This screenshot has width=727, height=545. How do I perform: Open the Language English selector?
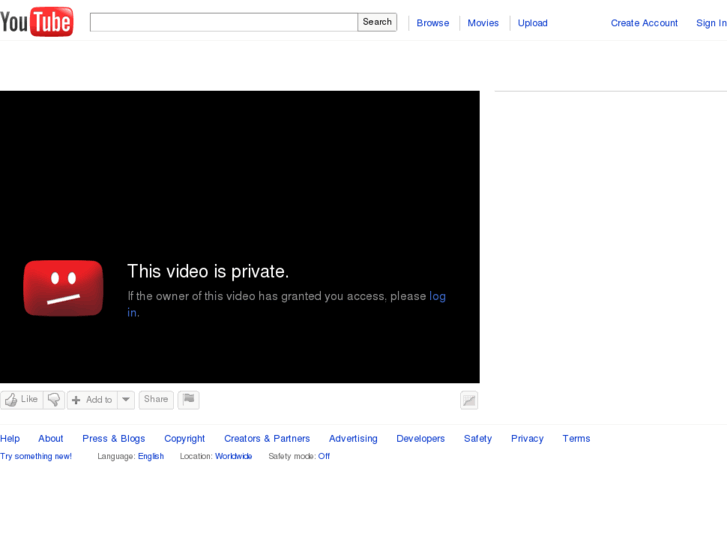pos(151,456)
